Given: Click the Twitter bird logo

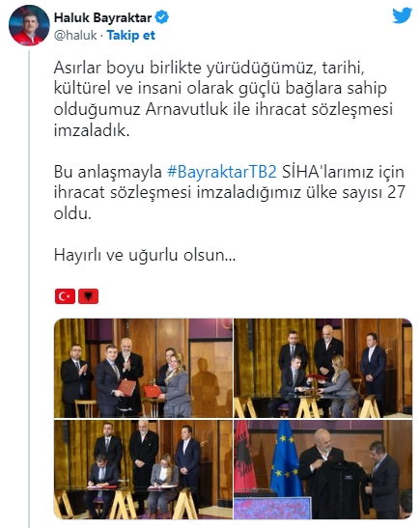Looking at the screenshot, I should click(402, 15).
